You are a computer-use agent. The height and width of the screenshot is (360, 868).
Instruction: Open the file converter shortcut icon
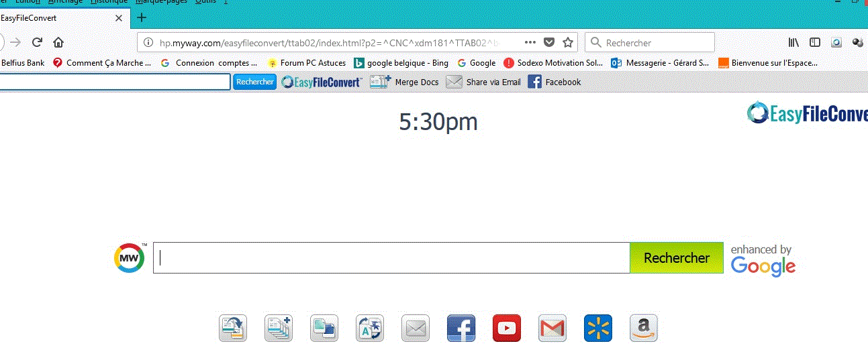pos(233,328)
